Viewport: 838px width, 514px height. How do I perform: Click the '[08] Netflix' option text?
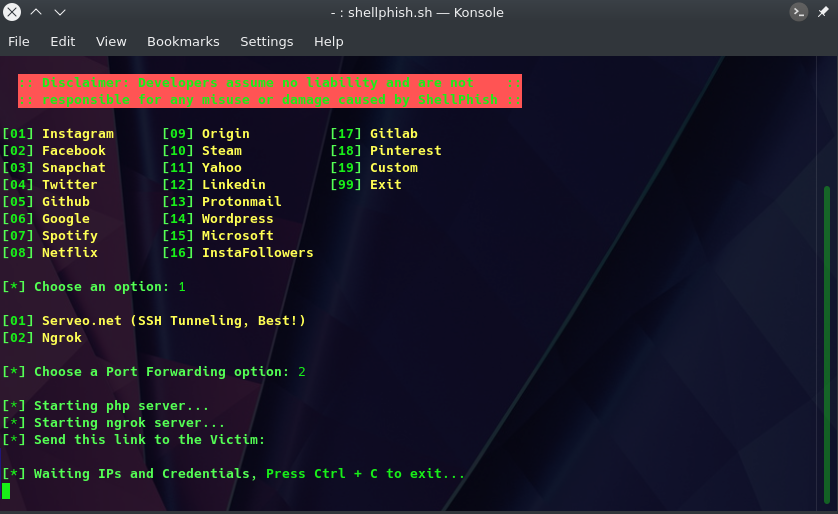[50, 253]
